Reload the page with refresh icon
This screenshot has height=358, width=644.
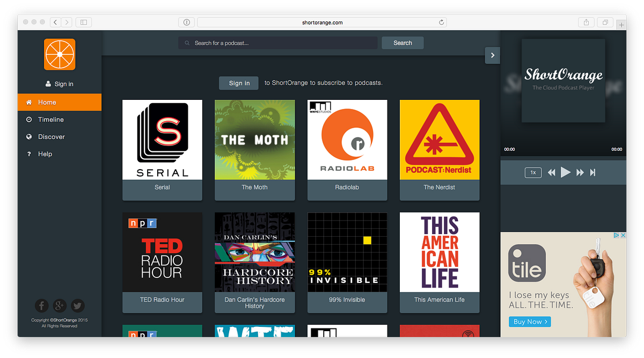click(x=441, y=22)
